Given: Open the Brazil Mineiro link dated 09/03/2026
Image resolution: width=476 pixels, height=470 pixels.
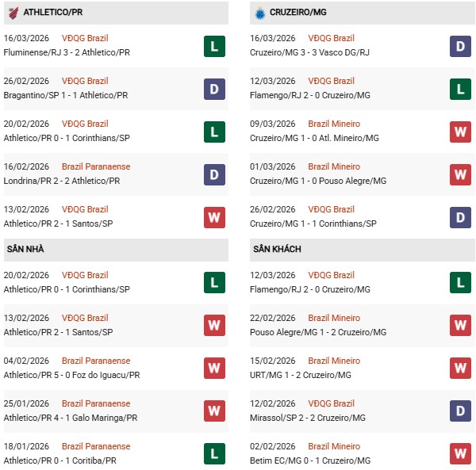Looking at the screenshot, I should (x=334, y=124).
